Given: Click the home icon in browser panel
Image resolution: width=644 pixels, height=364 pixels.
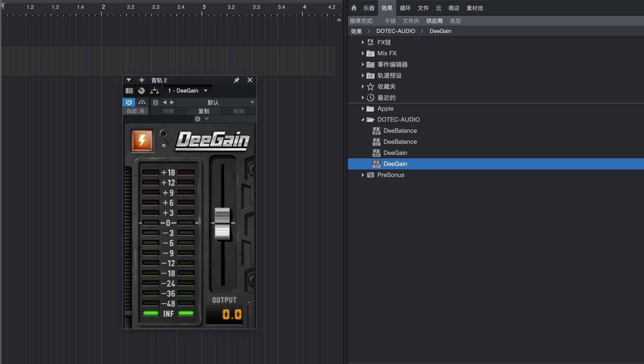Looking at the screenshot, I should 354,8.
